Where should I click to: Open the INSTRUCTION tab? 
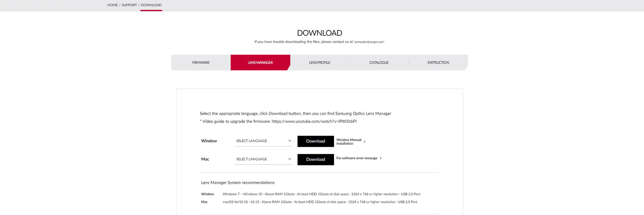438,62
